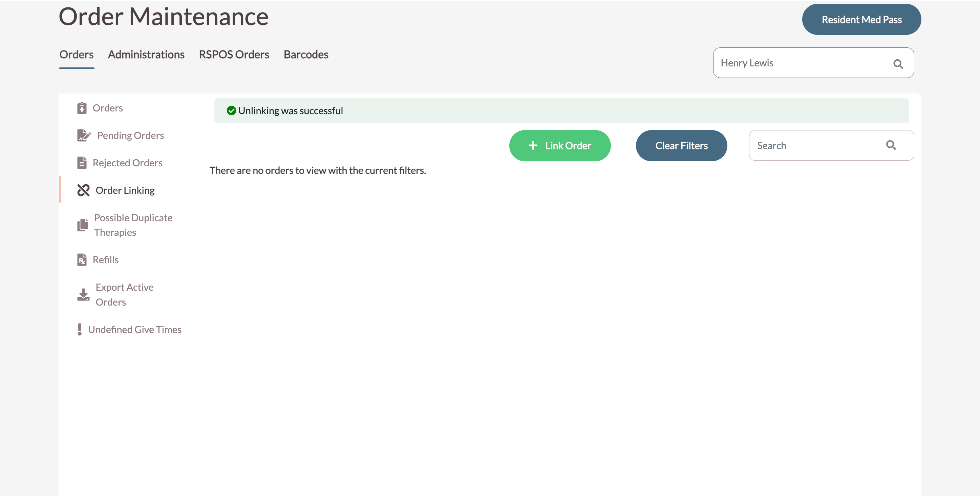Click the Pending Orders signature icon
Viewport: 980px width, 496px height.
coord(83,136)
